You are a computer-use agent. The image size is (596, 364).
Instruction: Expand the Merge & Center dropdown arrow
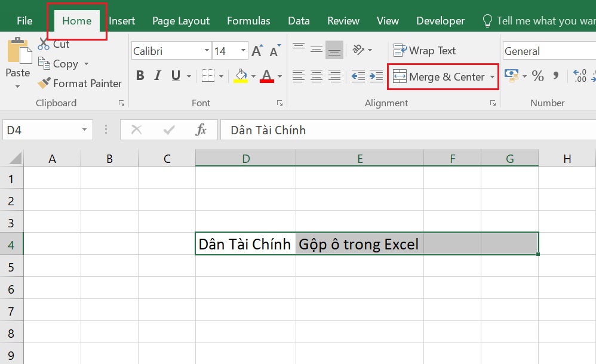pos(492,77)
